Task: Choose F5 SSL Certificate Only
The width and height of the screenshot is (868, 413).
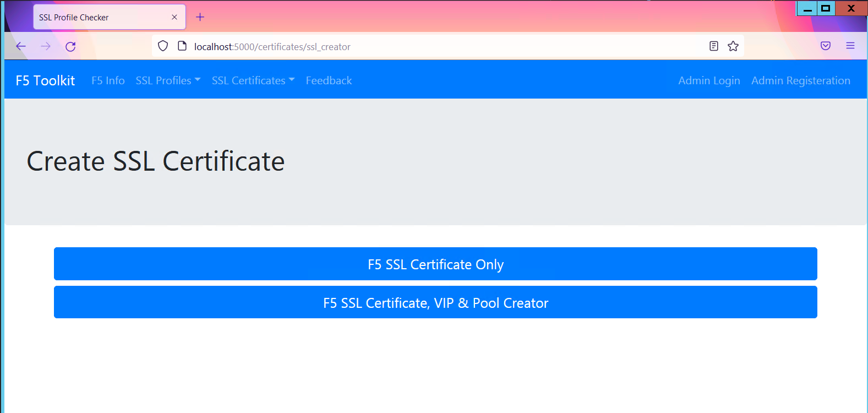Action: point(435,264)
